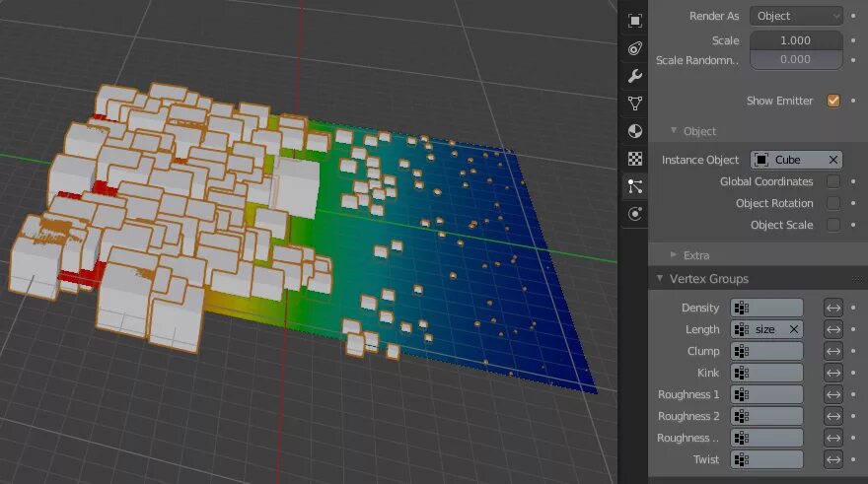Invert the Roughness 2 vertex group influence
This screenshot has height=484, width=868.
pyautogui.click(x=833, y=416)
